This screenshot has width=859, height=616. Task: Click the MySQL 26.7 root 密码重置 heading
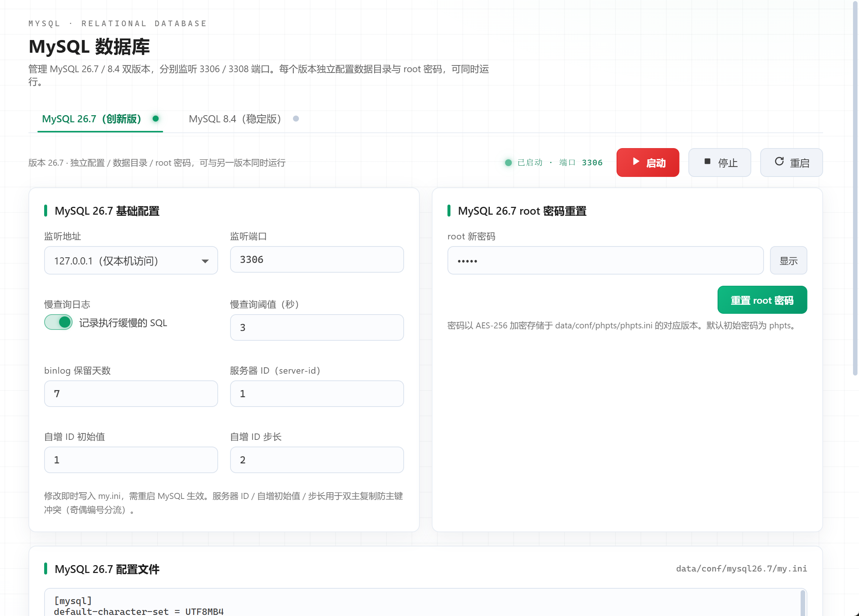(522, 211)
